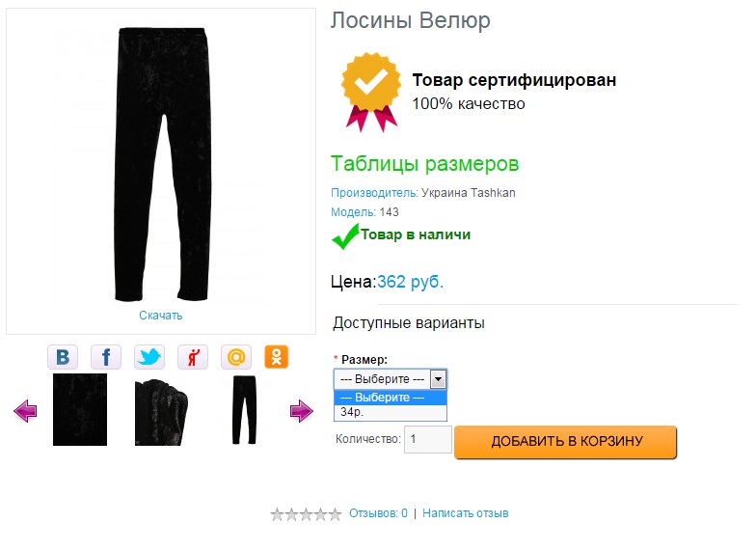Select '--- Выберите ---' dropdown option
Viewport: 756px width, 551px height.
[390, 398]
